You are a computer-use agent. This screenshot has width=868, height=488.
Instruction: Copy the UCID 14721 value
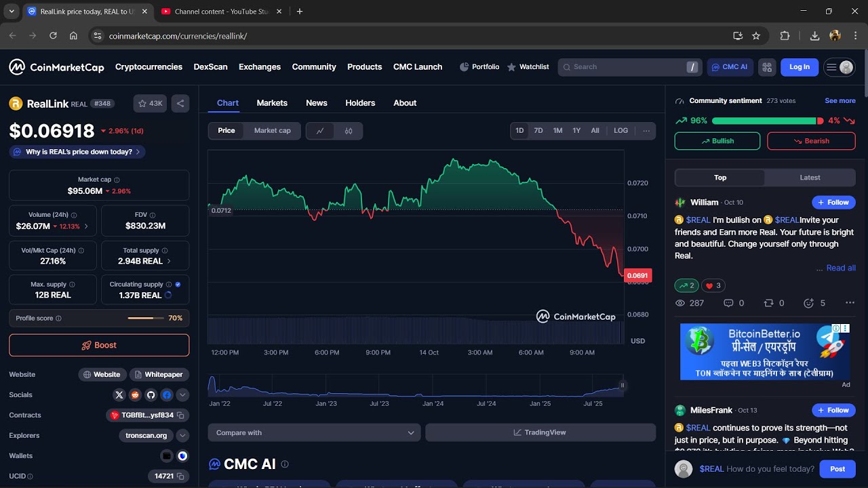[x=181, y=476]
